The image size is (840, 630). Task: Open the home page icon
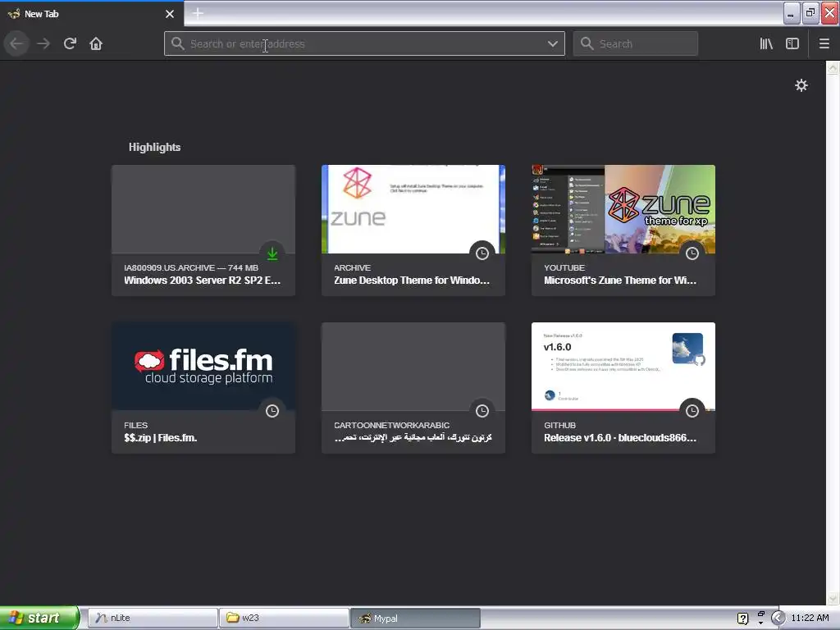[96, 43]
